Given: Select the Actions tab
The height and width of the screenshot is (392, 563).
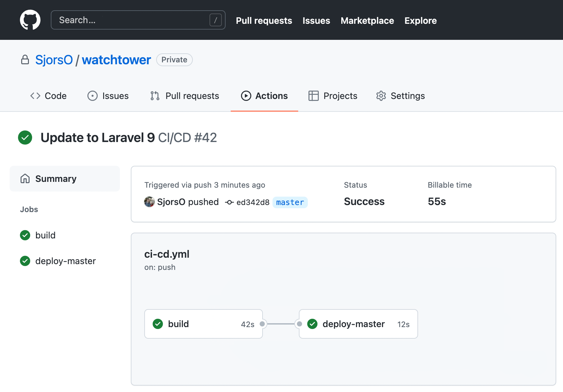Looking at the screenshot, I should coord(264,96).
